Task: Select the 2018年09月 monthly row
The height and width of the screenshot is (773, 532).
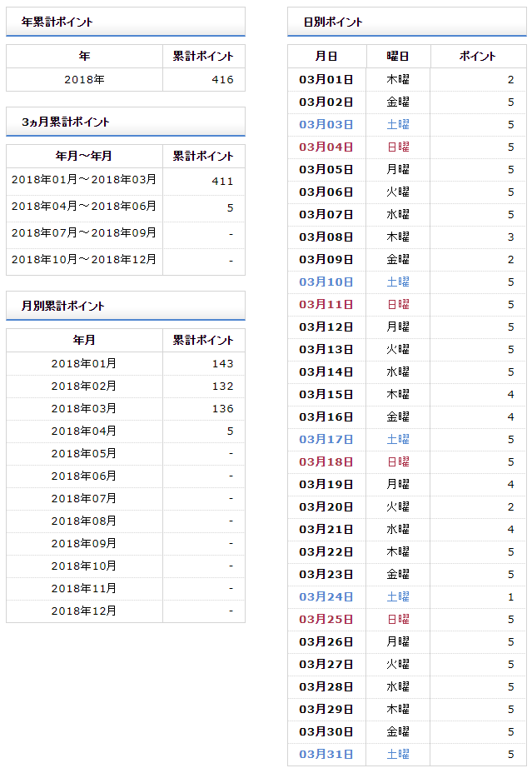Action: click(126, 544)
